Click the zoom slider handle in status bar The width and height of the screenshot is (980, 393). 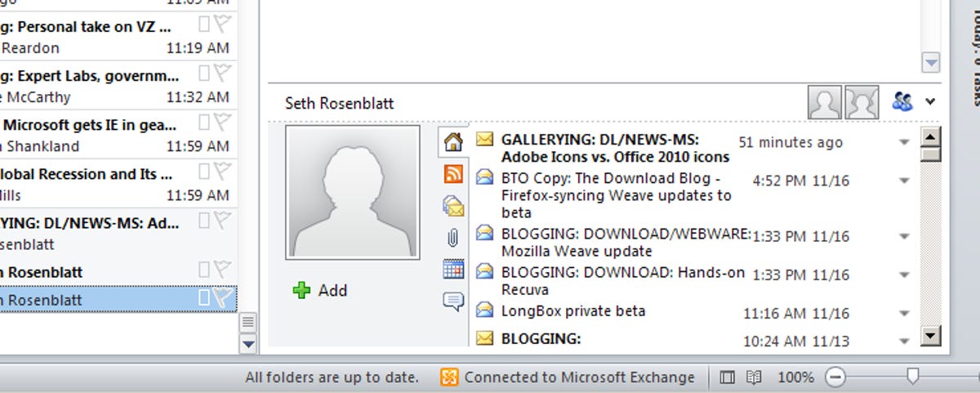(913, 377)
